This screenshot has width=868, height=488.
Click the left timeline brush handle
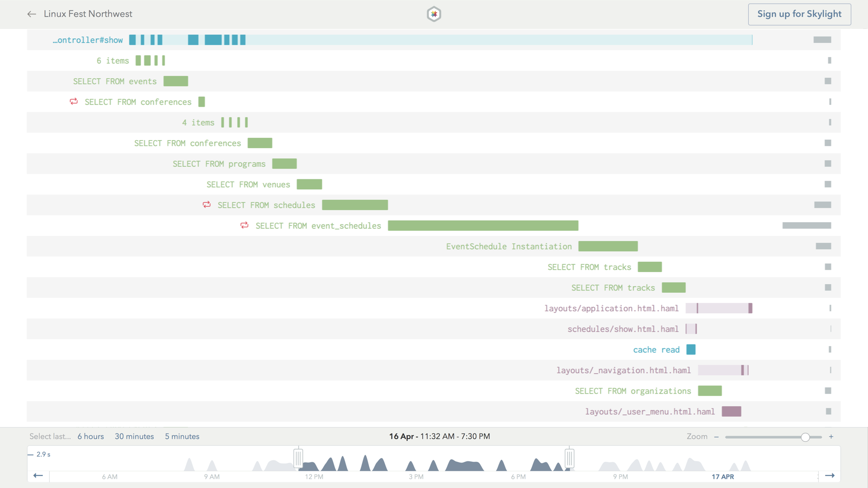tap(298, 457)
